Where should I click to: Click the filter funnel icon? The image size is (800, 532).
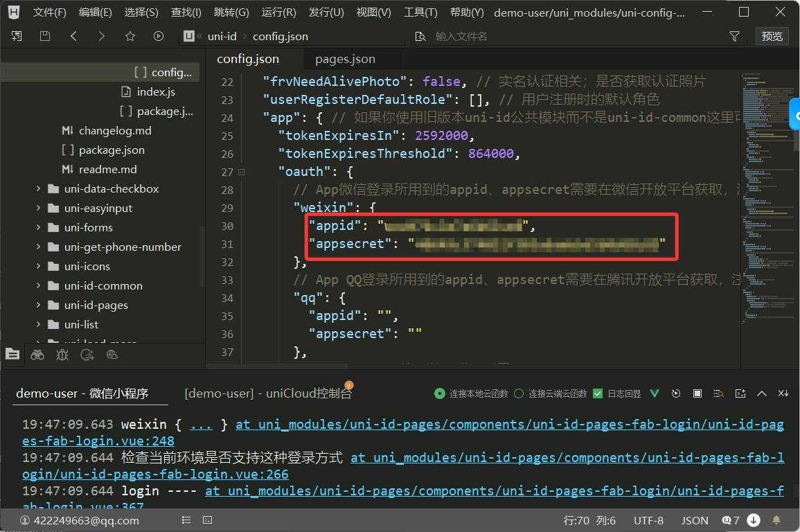tap(734, 36)
